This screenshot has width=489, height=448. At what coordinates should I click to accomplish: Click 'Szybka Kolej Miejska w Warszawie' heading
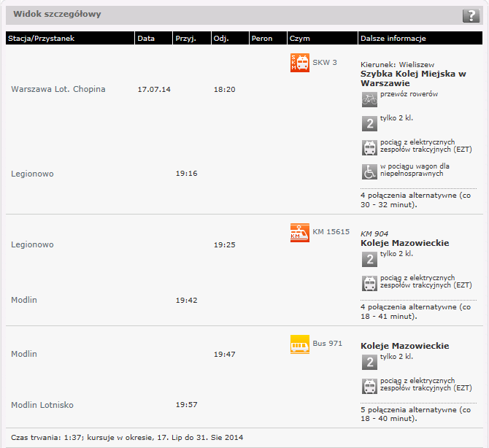(413, 79)
